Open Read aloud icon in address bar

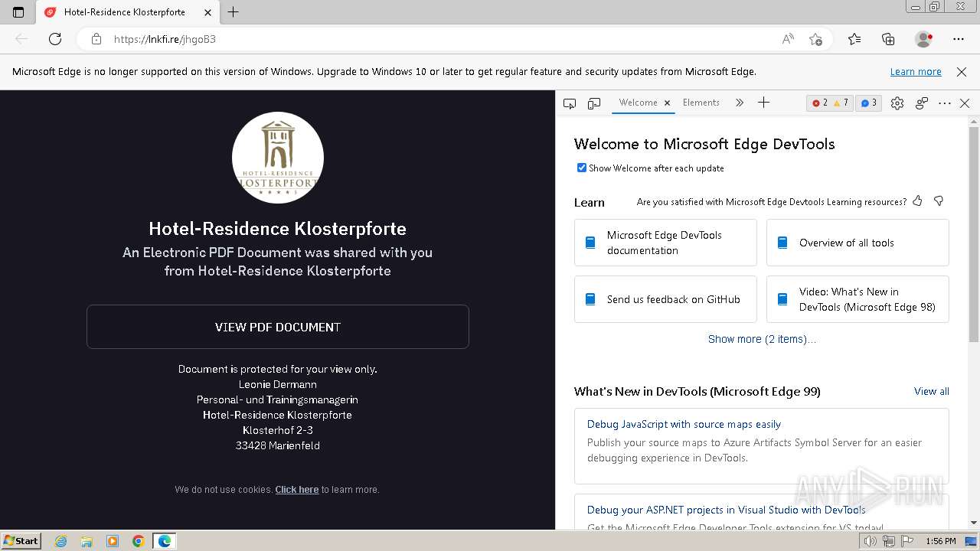click(x=788, y=39)
